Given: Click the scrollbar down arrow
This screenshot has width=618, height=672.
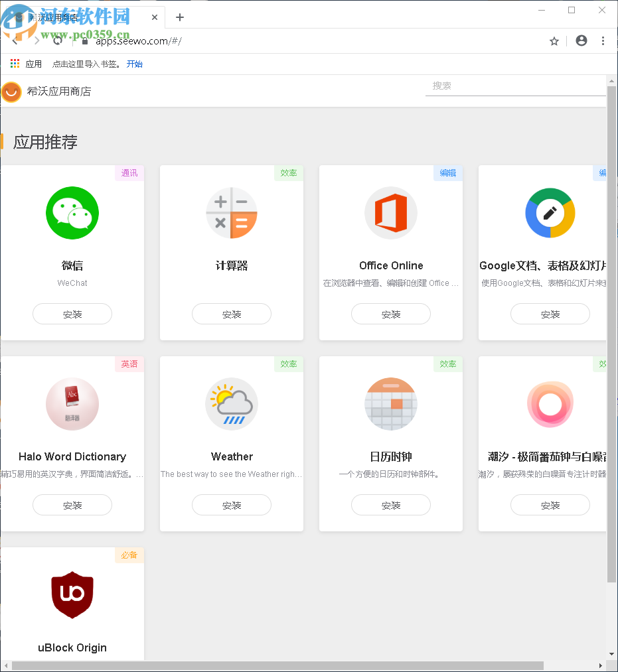Looking at the screenshot, I should [611, 655].
